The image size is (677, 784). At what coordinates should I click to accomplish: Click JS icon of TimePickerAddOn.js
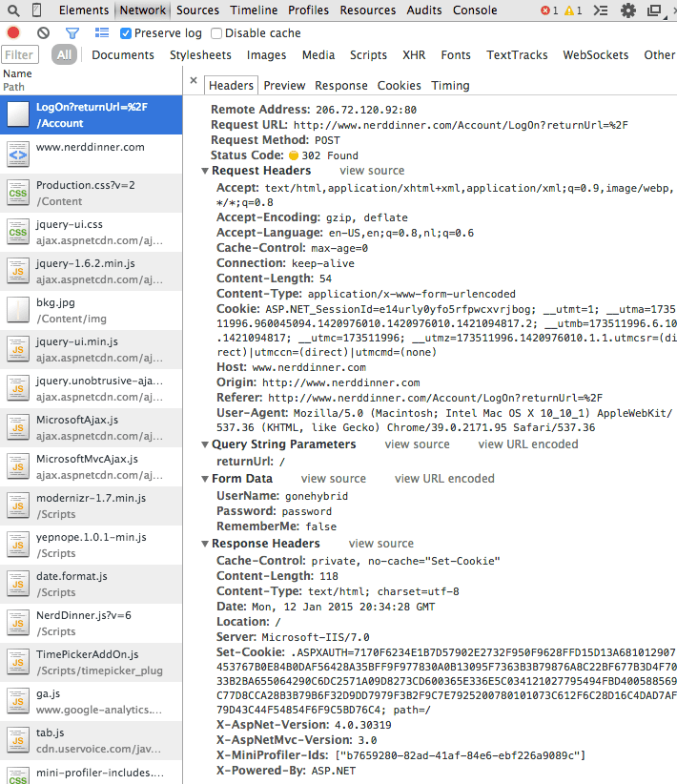coord(18,663)
